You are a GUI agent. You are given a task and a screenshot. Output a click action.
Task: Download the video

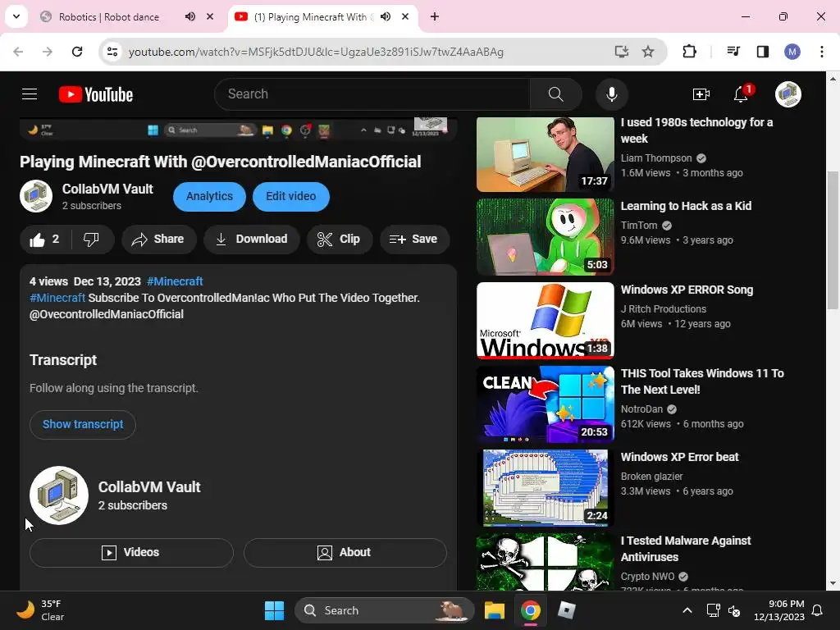click(x=252, y=240)
